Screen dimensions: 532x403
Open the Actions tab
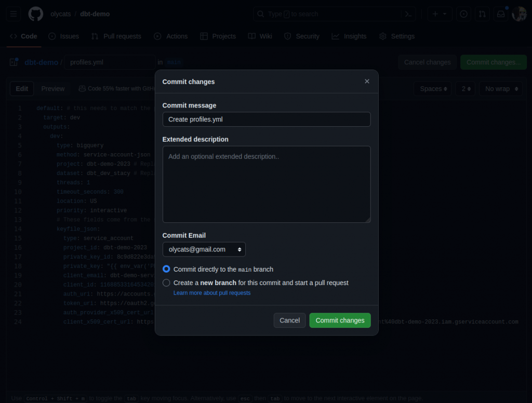[170, 36]
